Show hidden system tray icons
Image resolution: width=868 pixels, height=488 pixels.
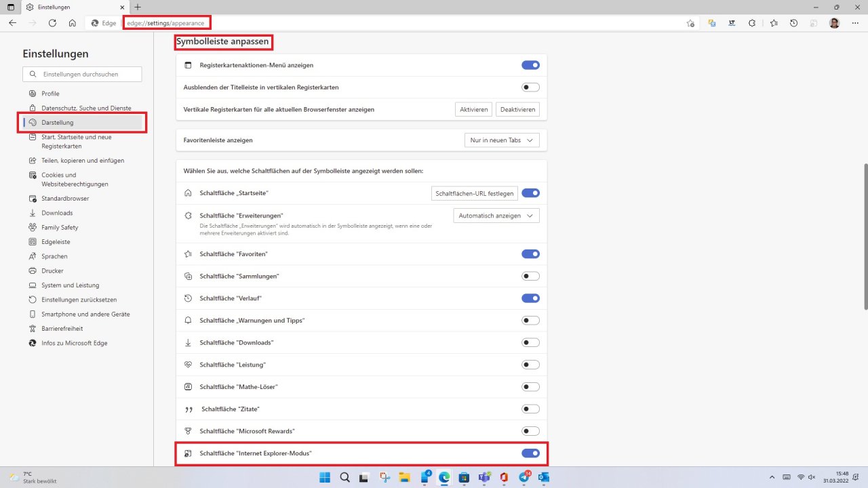[772, 477]
